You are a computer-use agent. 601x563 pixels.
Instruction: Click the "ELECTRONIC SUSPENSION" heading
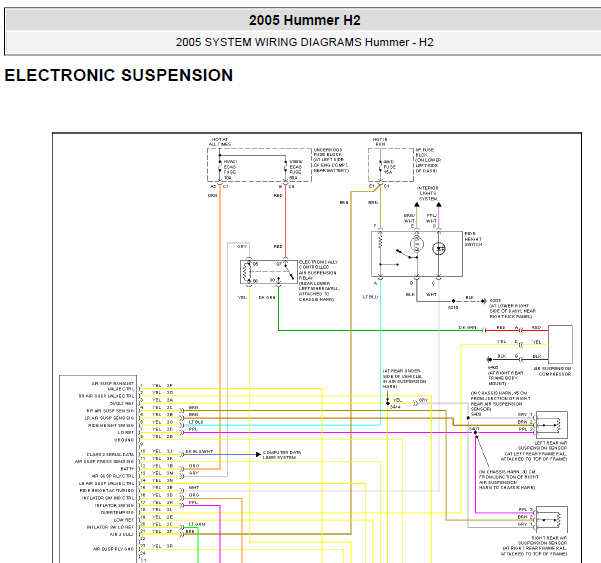tap(119, 75)
